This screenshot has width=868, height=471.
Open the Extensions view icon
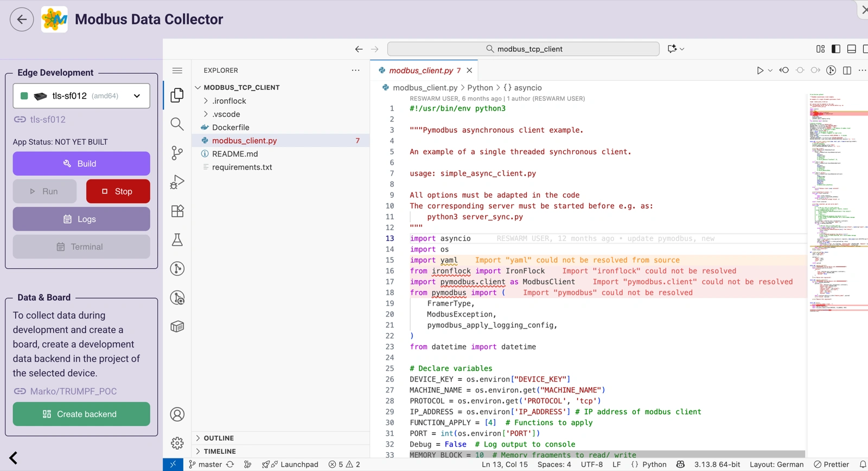coord(177,211)
